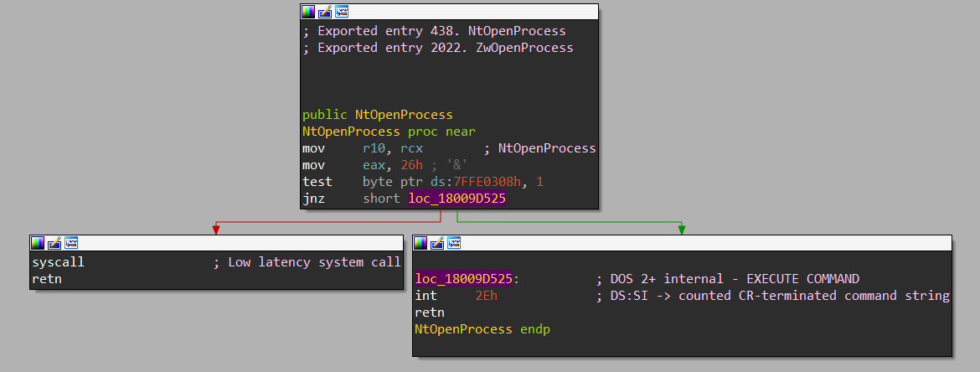The width and height of the screenshot is (980, 372).
Task: Click the color icon on the loc_18009D525 node
Action: click(421, 243)
